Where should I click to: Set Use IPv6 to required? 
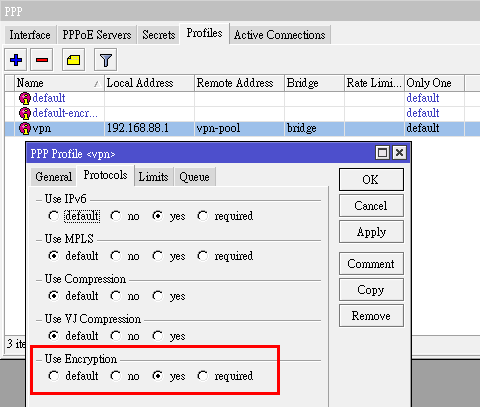pyautogui.click(x=203, y=216)
